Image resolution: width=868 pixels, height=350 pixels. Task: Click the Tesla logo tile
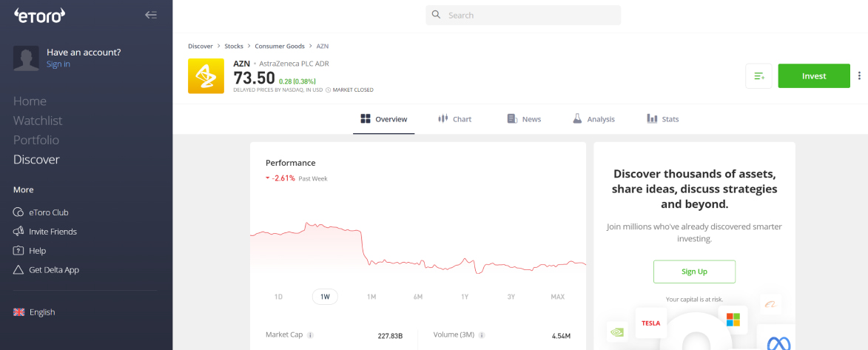[x=651, y=323]
